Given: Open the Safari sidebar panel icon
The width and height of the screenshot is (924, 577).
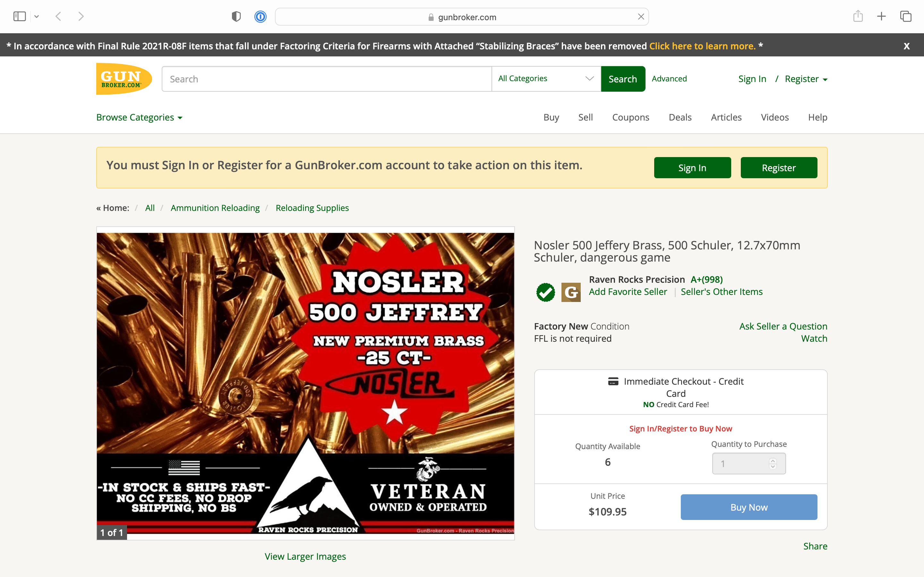Looking at the screenshot, I should [x=20, y=16].
